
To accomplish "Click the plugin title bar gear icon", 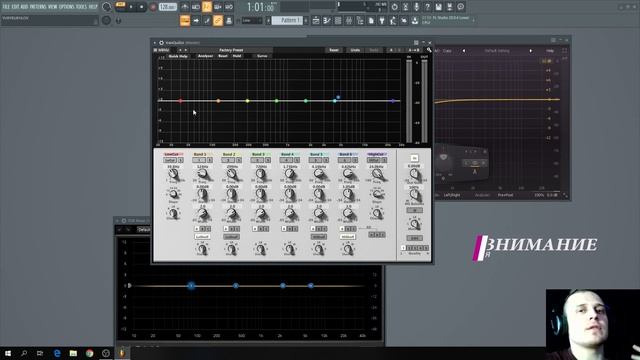I will click(x=161, y=43).
